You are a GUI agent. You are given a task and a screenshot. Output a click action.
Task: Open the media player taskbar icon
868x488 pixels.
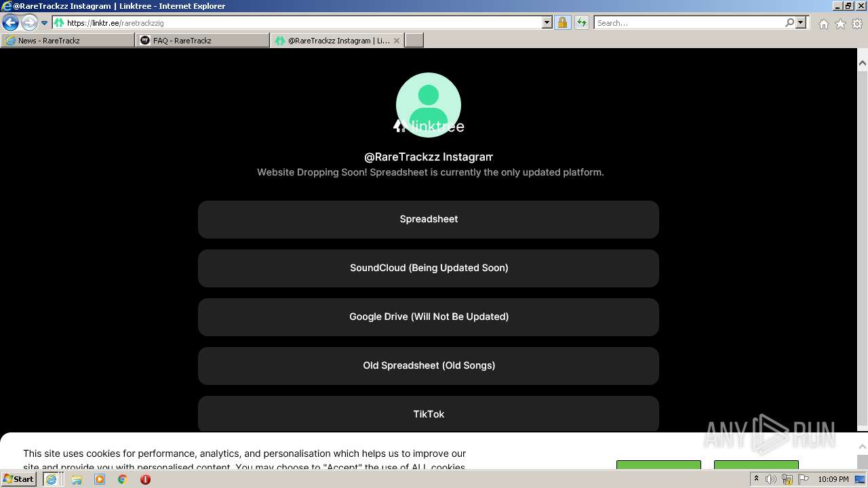coord(100,479)
